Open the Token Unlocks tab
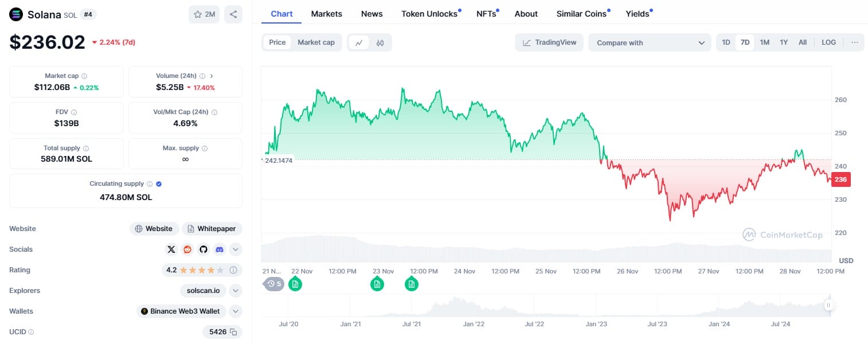The width and height of the screenshot is (868, 344). click(431, 14)
